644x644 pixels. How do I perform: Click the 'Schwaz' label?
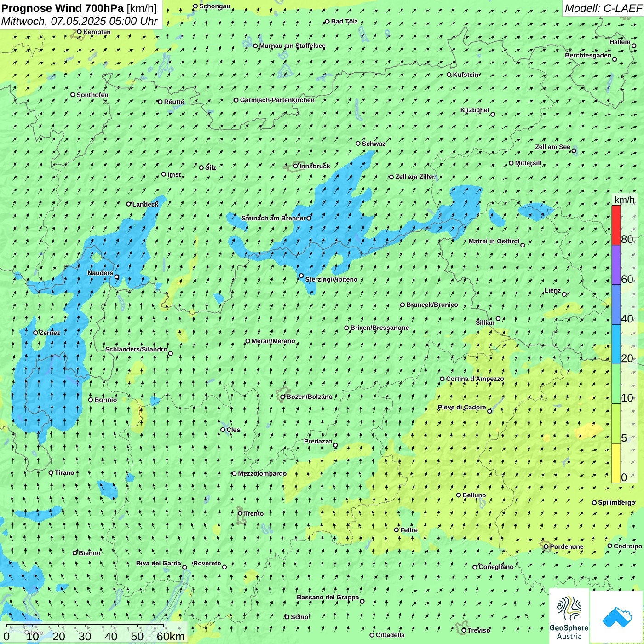[374, 144]
